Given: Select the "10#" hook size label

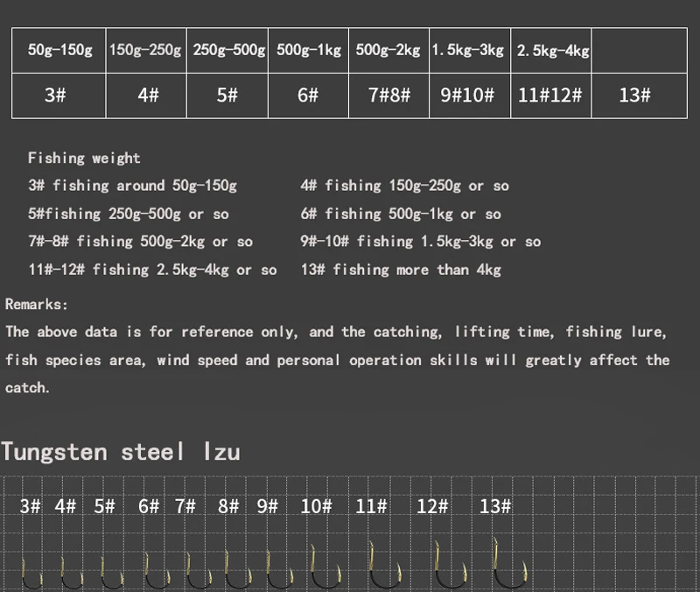Looking at the screenshot, I should (316, 507).
